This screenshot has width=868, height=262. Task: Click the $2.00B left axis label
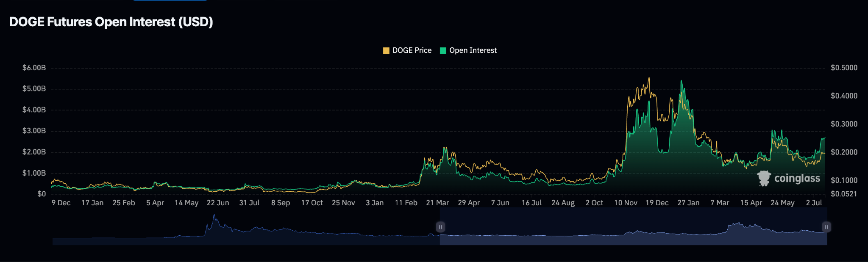[x=34, y=152]
